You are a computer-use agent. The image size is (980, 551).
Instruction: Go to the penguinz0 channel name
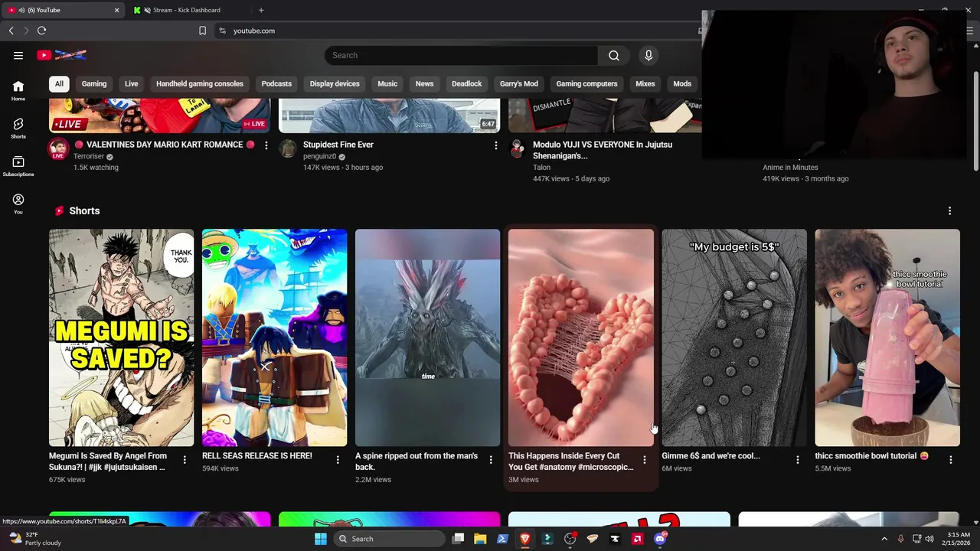(x=319, y=156)
